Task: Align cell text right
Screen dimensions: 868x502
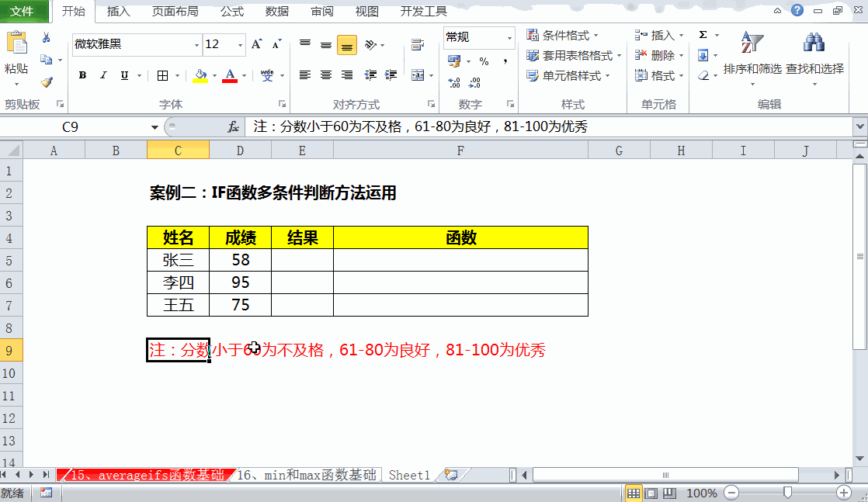Action: [347, 74]
